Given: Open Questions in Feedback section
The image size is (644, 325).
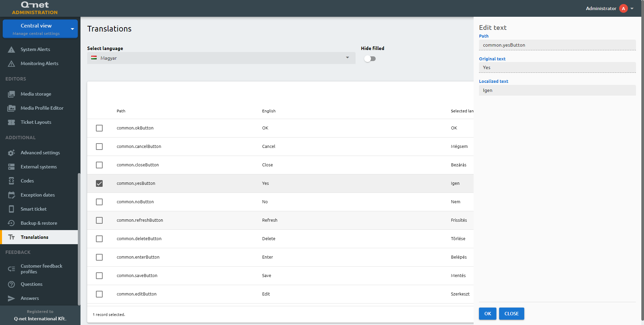Looking at the screenshot, I should pos(39,284).
